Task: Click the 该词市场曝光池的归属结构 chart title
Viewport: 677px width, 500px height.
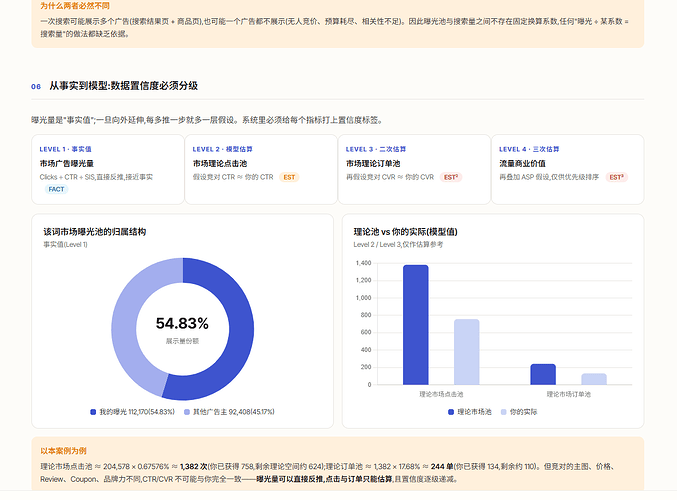Action: click(x=95, y=232)
